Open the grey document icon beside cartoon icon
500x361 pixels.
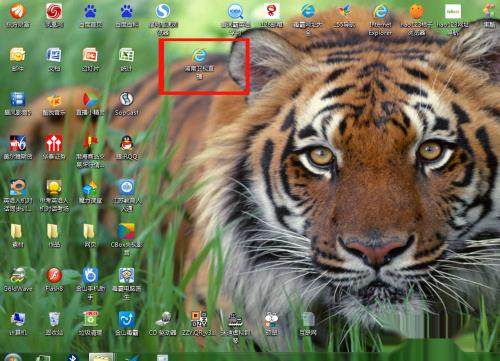[308, 319]
